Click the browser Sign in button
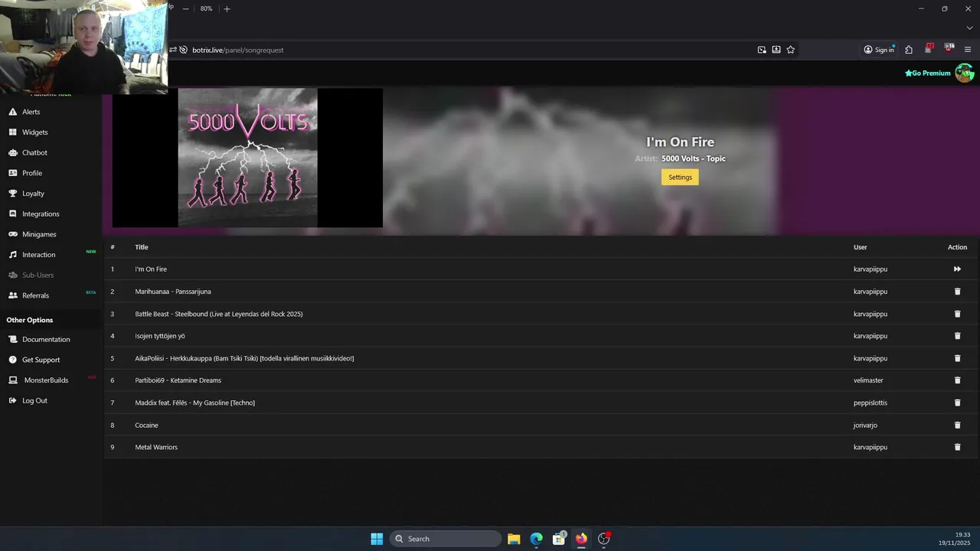This screenshot has width=980, height=551. [879, 50]
